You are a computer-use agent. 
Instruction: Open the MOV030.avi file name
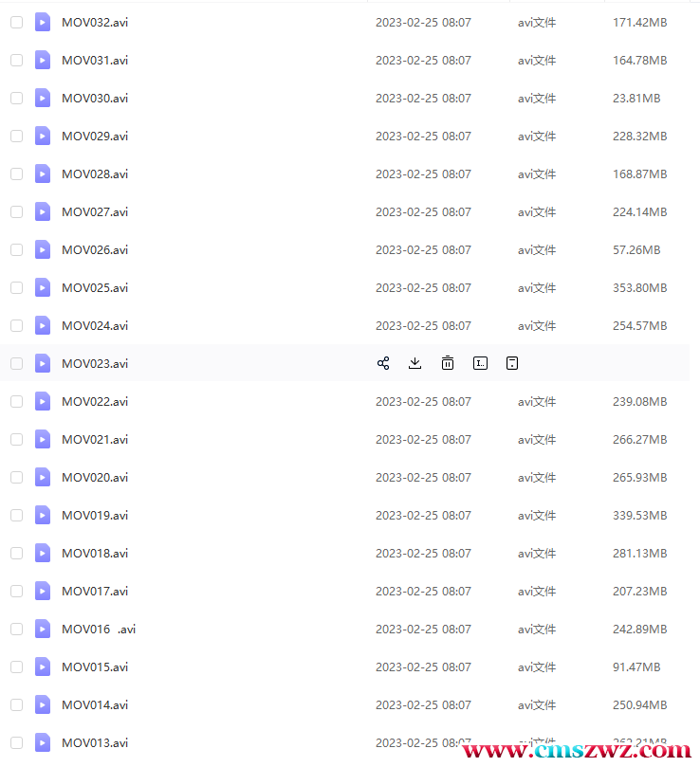pos(95,98)
